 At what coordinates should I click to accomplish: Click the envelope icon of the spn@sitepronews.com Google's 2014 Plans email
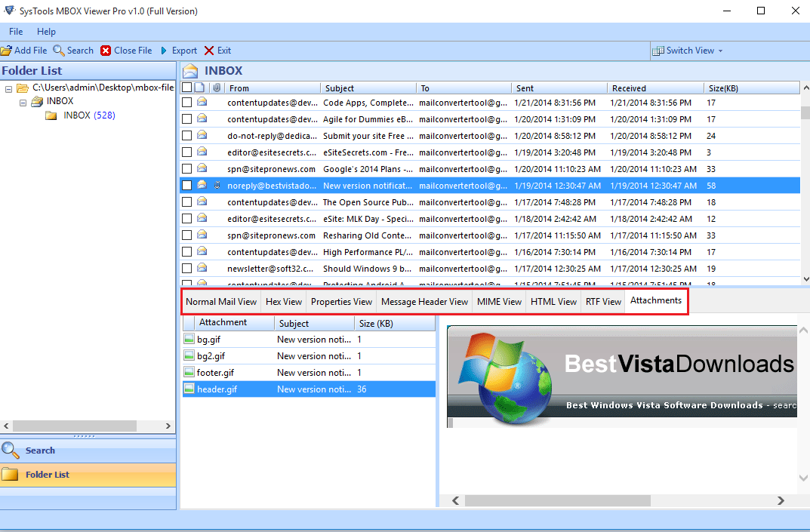202,168
